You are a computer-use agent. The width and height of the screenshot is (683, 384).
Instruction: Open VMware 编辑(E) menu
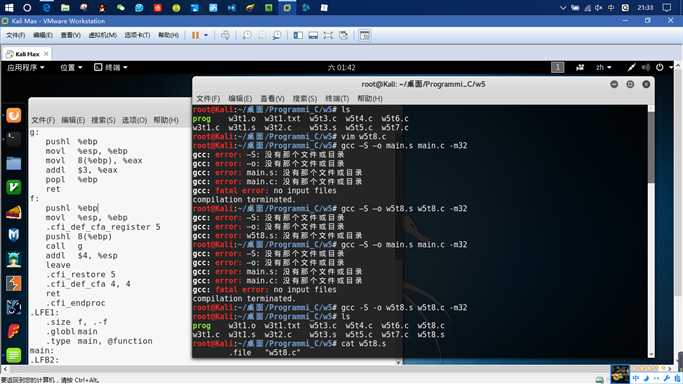point(43,35)
